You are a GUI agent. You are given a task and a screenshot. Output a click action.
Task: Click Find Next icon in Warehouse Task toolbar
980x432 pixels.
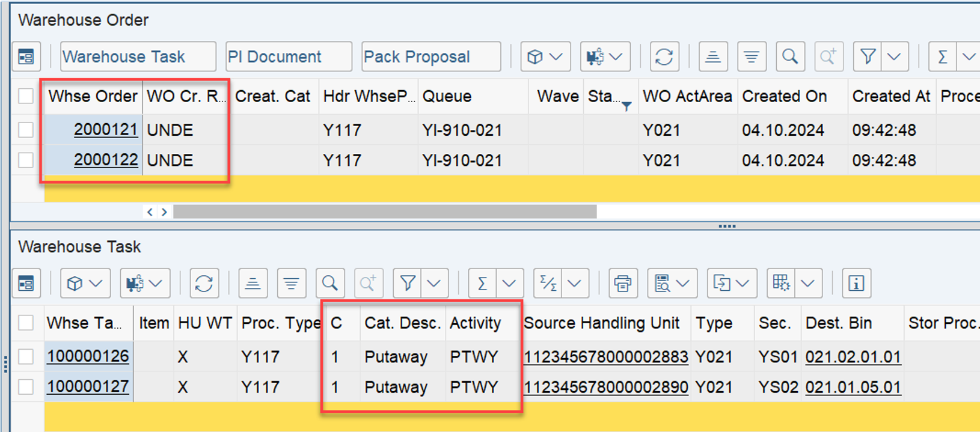click(x=369, y=284)
